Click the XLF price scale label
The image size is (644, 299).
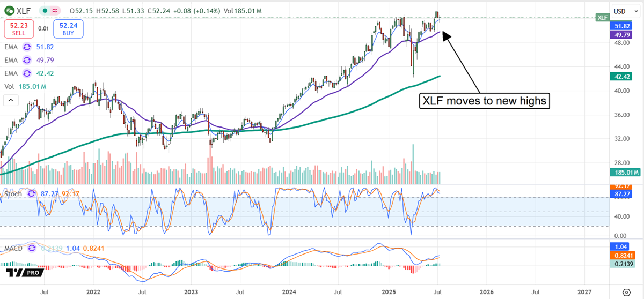point(602,18)
